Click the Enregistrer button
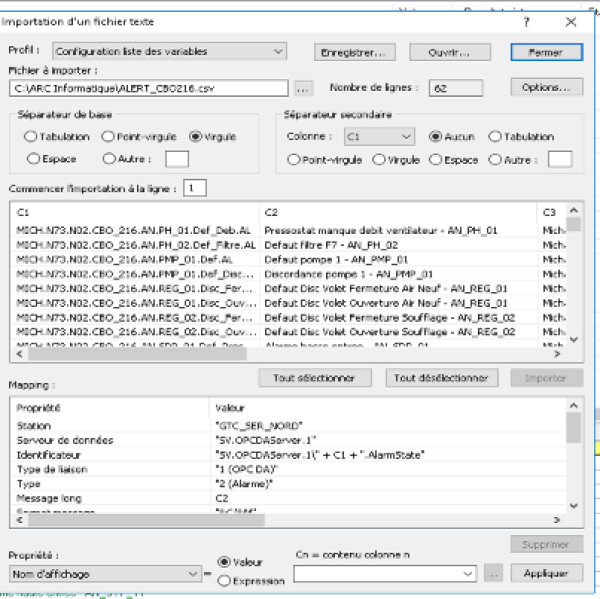The width and height of the screenshot is (600, 599). [x=355, y=51]
